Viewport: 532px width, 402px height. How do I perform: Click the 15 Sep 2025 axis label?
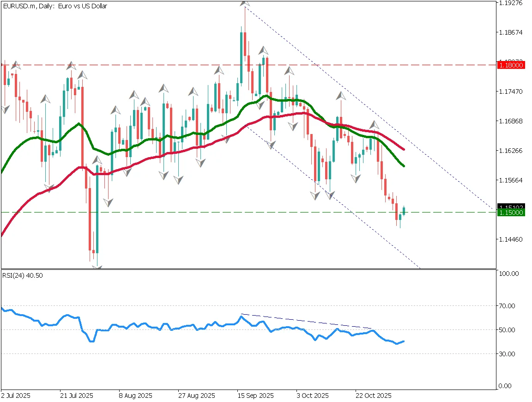click(x=255, y=396)
